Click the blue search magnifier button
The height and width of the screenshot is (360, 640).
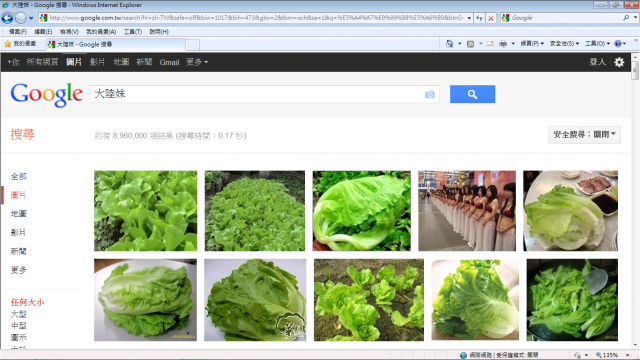pos(472,94)
